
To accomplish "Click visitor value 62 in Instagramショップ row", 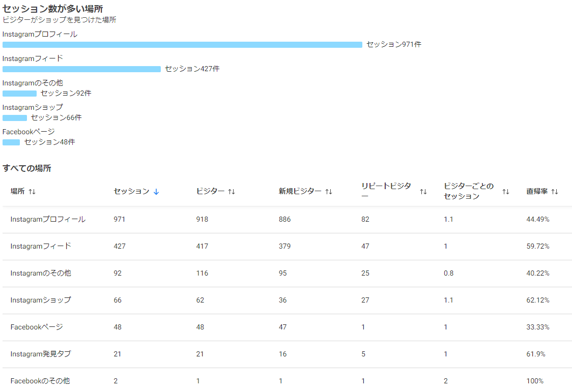I will point(201,300).
